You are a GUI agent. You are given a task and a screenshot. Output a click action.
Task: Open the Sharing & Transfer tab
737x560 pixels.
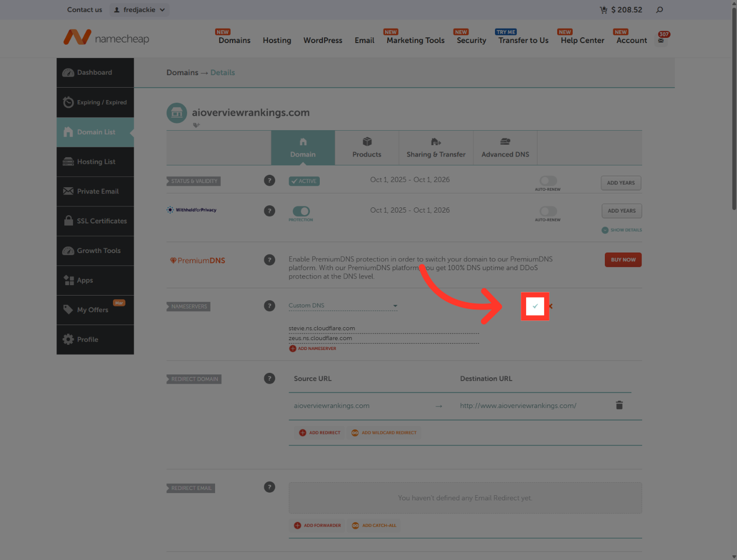coord(436,148)
